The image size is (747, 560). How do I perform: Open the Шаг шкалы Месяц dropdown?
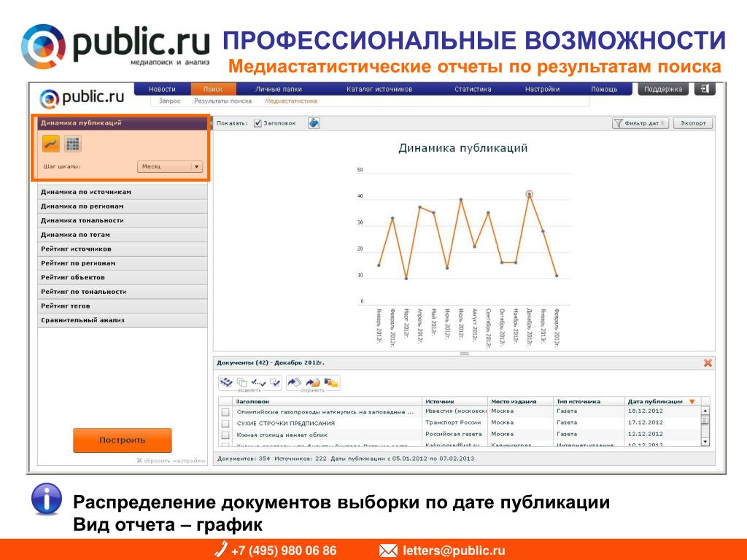point(170,167)
